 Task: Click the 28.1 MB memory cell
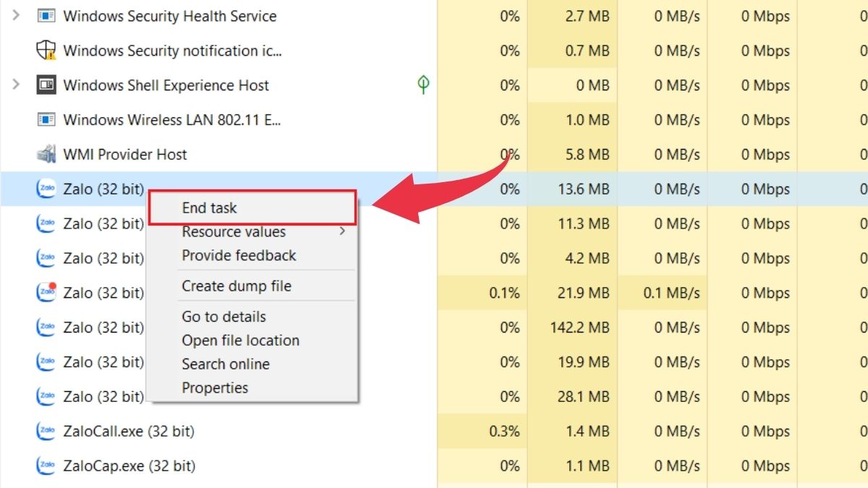tap(572, 397)
